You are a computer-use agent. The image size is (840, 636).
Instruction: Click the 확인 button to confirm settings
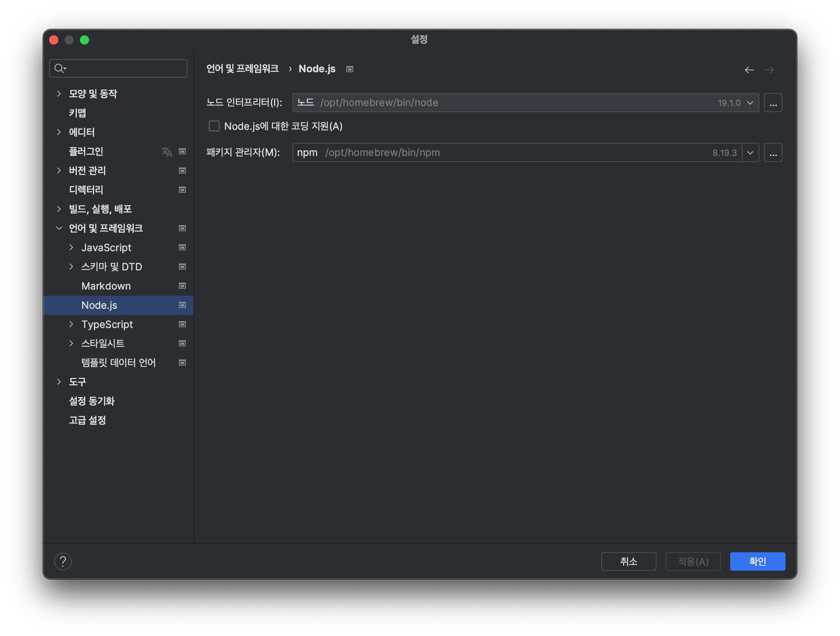[x=757, y=561]
